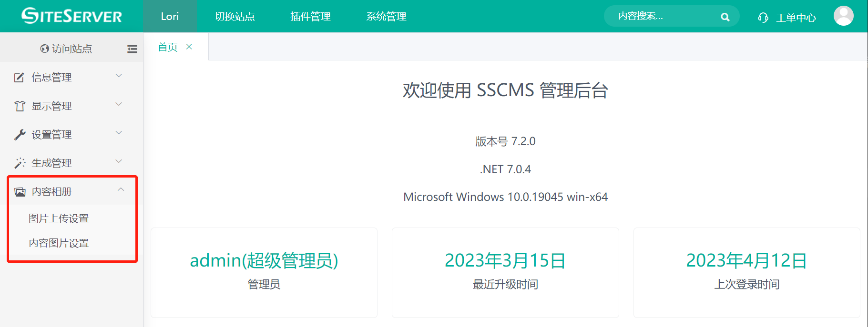The height and width of the screenshot is (327, 868).
Task: Click into the 内容搜索 search field
Action: coord(663,16)
